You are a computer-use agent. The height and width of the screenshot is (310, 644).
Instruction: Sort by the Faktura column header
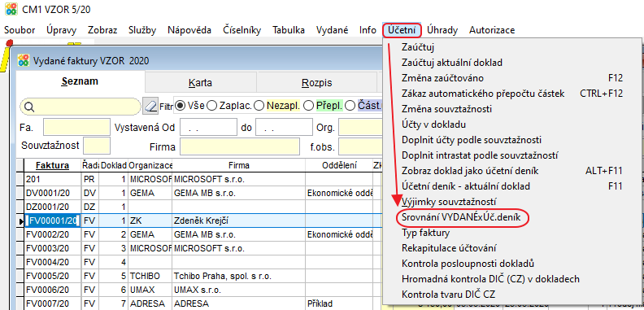(53, 165)
